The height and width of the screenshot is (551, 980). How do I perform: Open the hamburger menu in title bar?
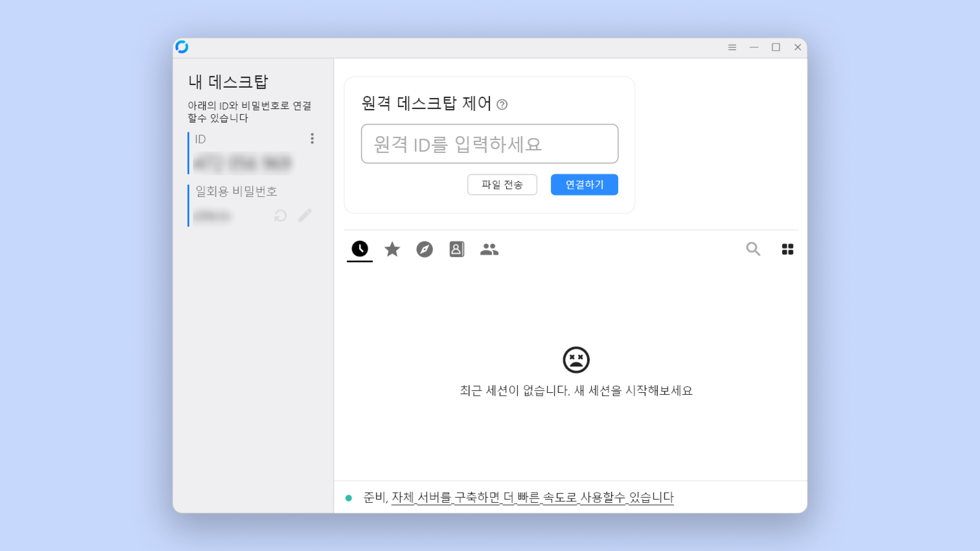click(732, 47)
